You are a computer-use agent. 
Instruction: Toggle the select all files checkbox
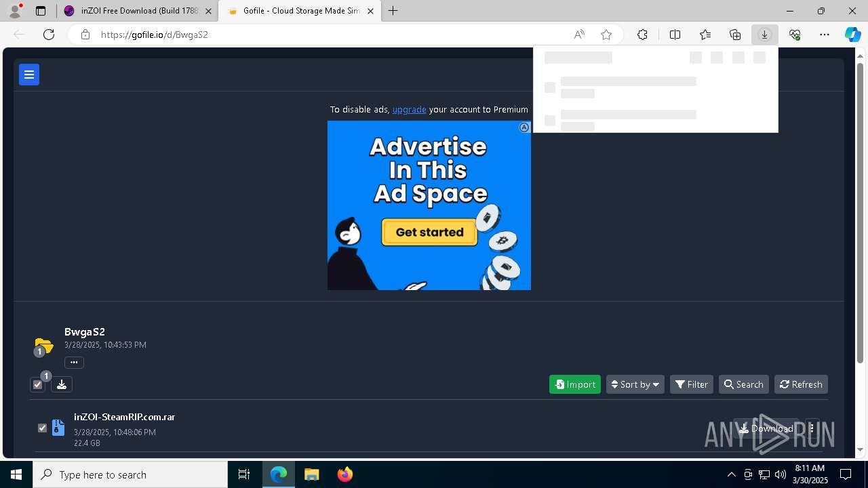37,384
